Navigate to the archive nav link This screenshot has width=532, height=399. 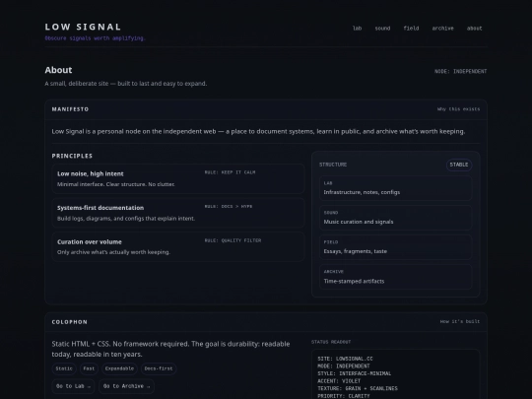(442, 29)
